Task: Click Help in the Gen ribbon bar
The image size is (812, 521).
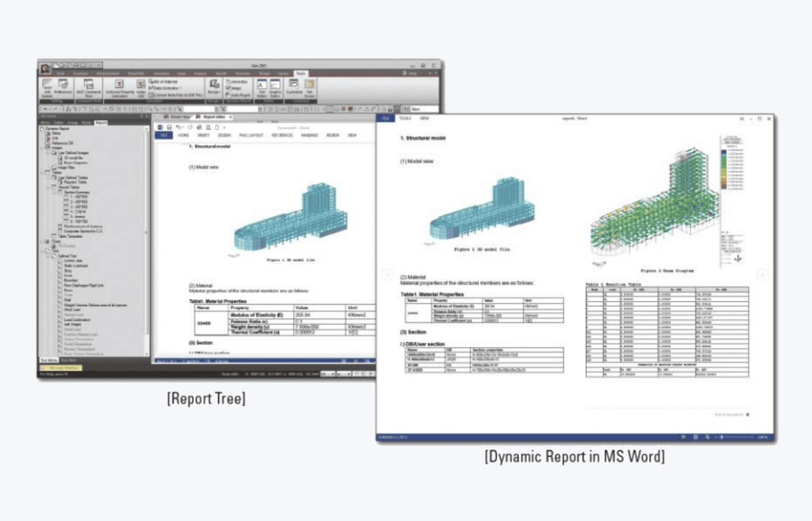Action: click(x=411, y=74)
